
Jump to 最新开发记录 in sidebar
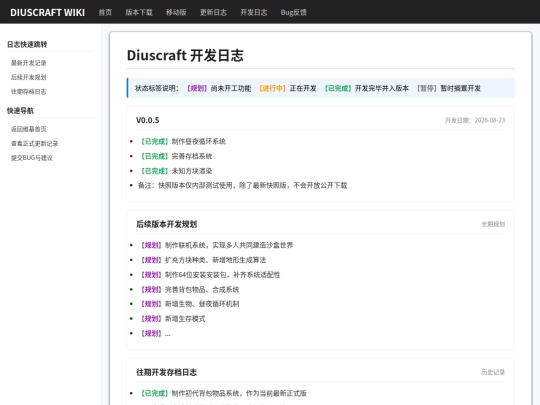[x=29, y=63]
